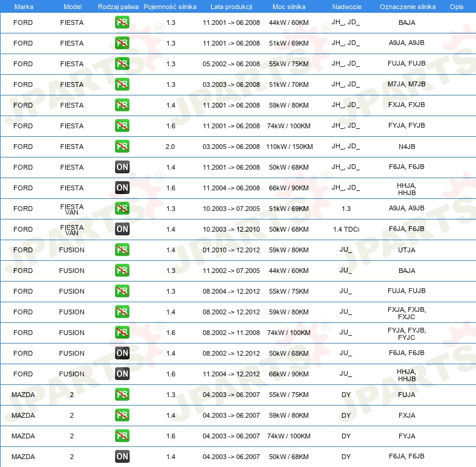Select engine code N4JB cell

click(x=407, y=147)
